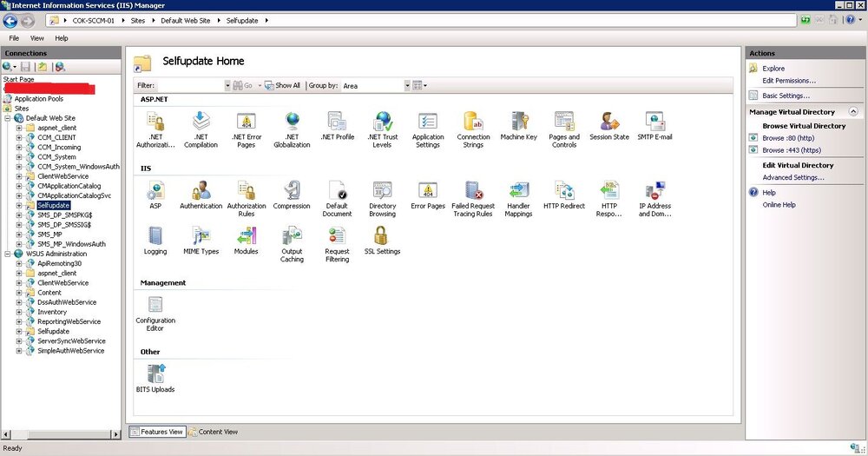Open .NET Compilation feature
The image size is (868, 456).
tap(201, 129)
